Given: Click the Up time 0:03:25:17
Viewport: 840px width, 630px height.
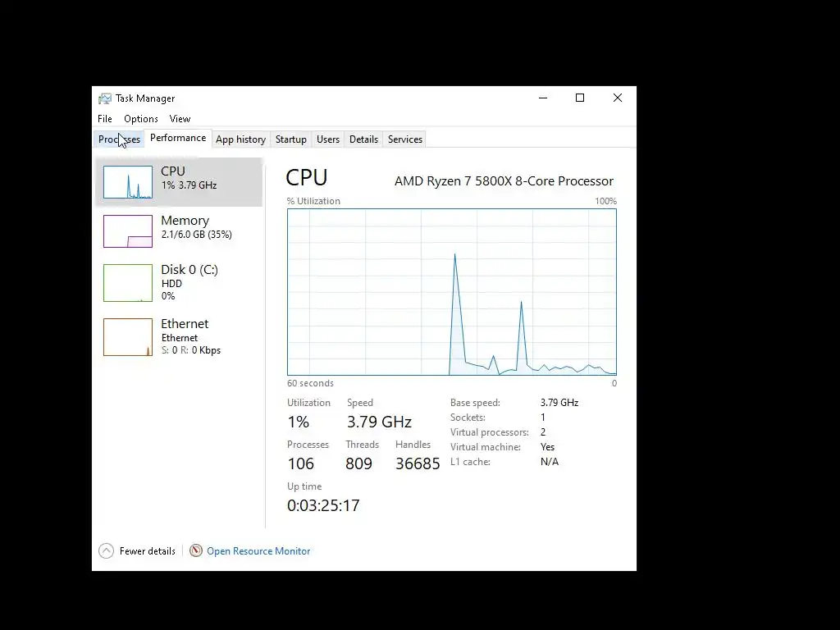Looking at the screenshot, I should [323, 505].
